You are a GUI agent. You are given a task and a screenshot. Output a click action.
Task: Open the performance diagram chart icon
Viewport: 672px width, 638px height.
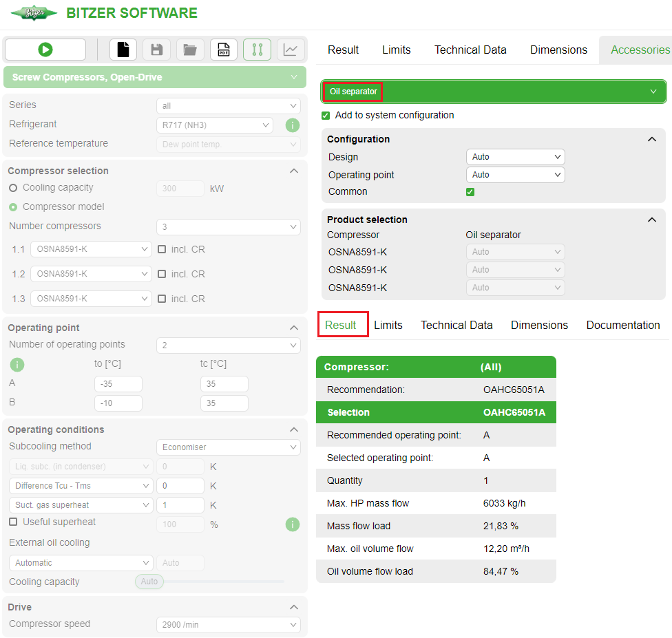tap(290, 49)
